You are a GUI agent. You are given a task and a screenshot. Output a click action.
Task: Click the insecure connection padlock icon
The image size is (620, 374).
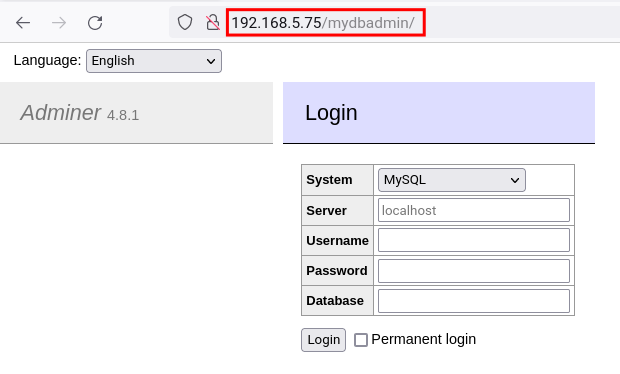tap(213, 23)
